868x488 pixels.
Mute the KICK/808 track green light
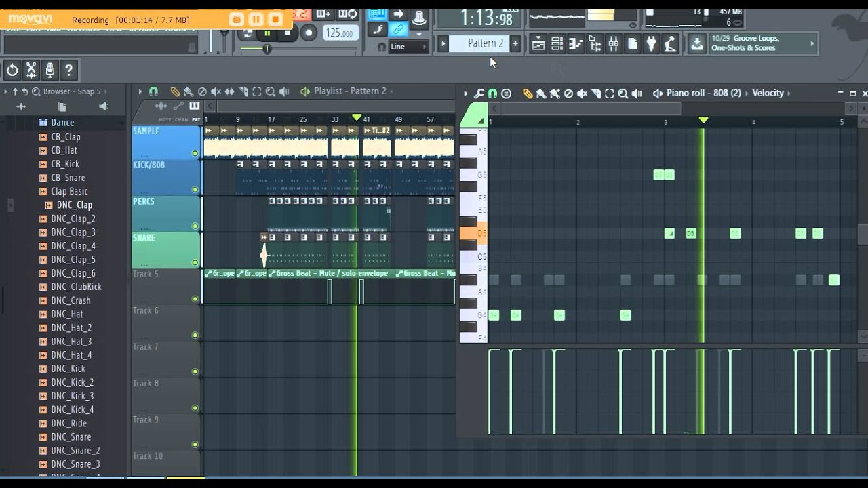click(195, 190)
